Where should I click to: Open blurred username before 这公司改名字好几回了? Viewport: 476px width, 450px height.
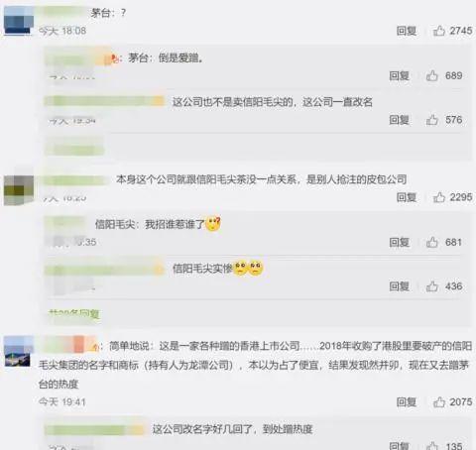coord(94,429)
